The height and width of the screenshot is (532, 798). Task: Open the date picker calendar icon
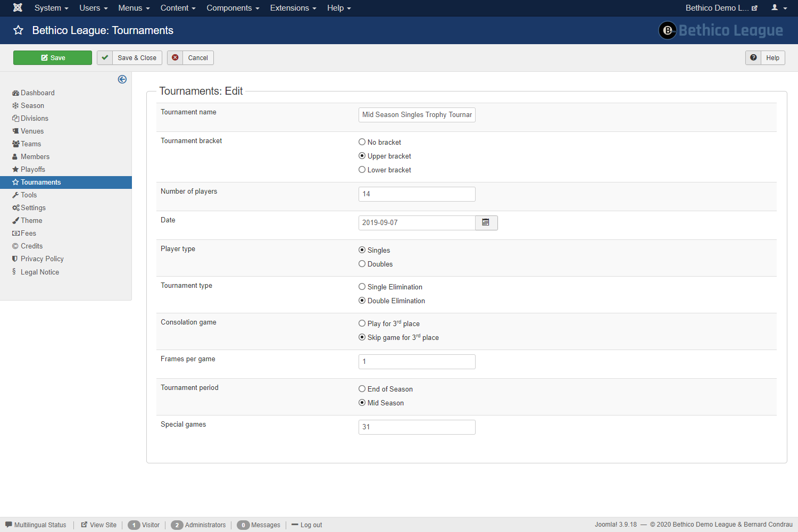(x=486, y=222)
